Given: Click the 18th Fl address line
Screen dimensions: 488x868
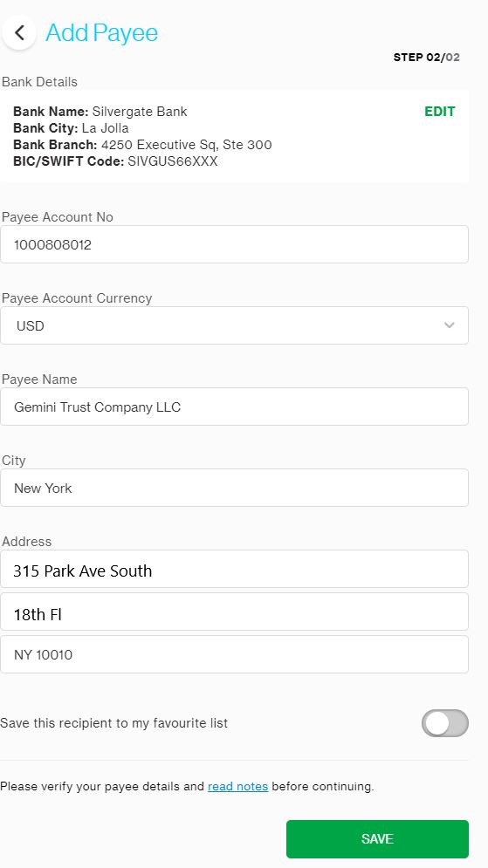Looking at the screenshot, I should [x=234, y=612].
